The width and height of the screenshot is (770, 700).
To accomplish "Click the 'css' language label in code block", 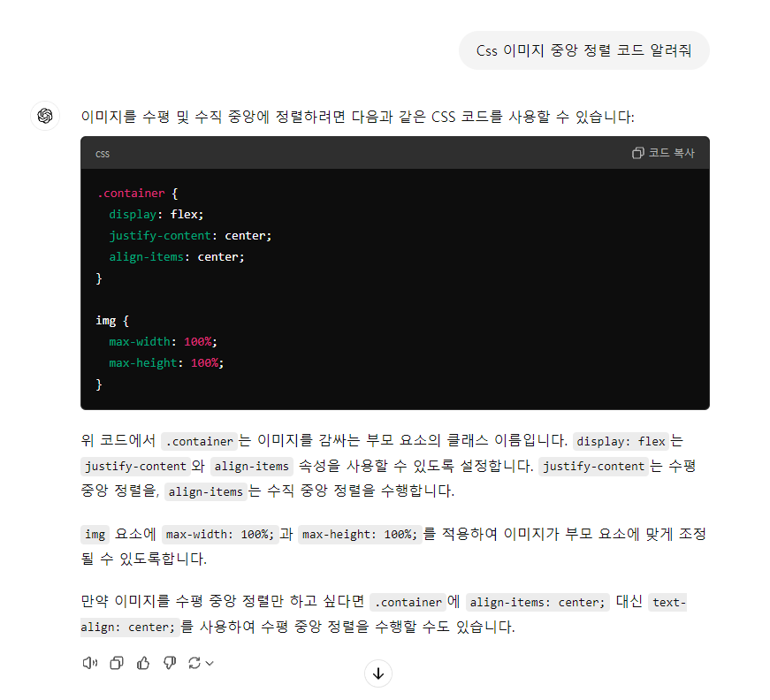I will [x=103, y=154].
